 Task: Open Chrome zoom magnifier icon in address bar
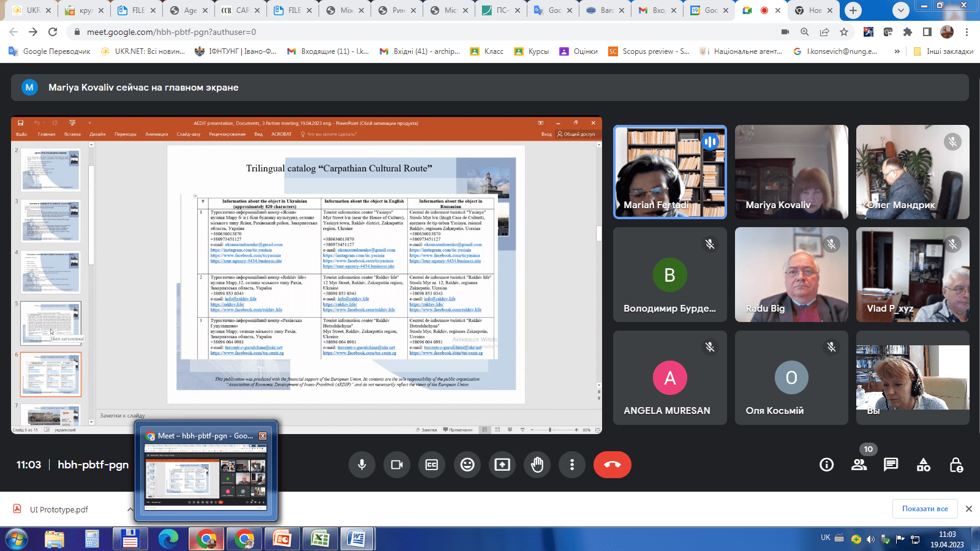[x=805, y=32]
